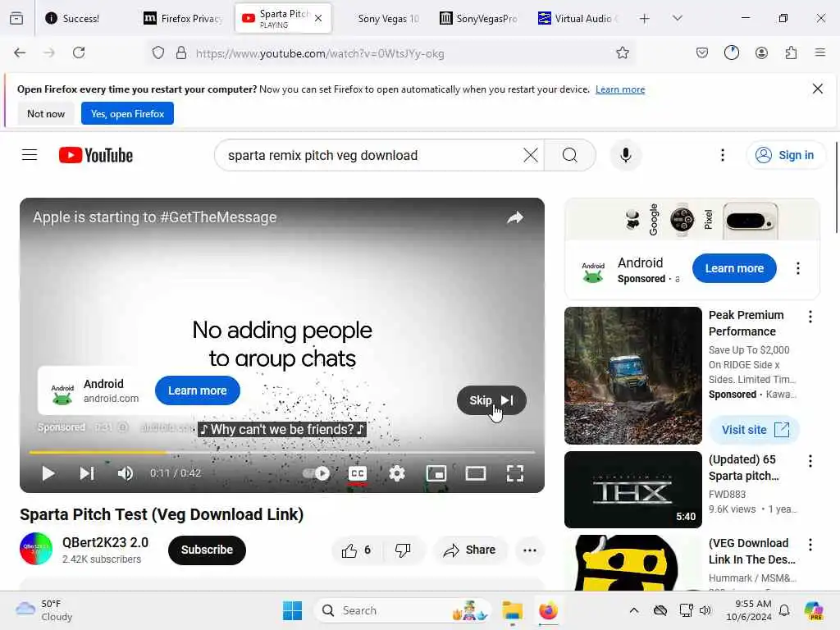Toggle closed captions CC button
This screenshot has height=630, width=840.
point(358,473)
